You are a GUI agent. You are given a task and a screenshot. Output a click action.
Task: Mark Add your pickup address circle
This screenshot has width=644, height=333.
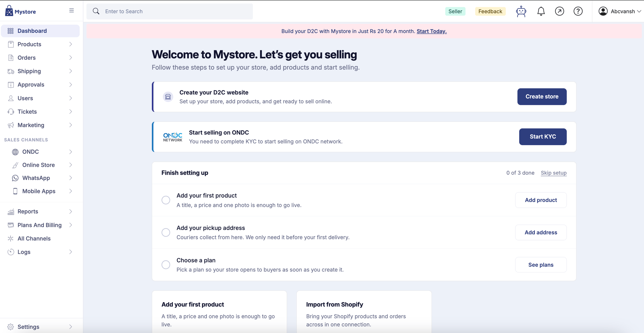166,233
